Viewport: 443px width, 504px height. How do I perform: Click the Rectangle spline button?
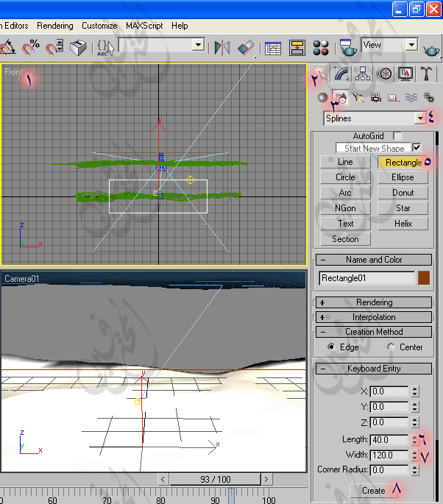403,162
